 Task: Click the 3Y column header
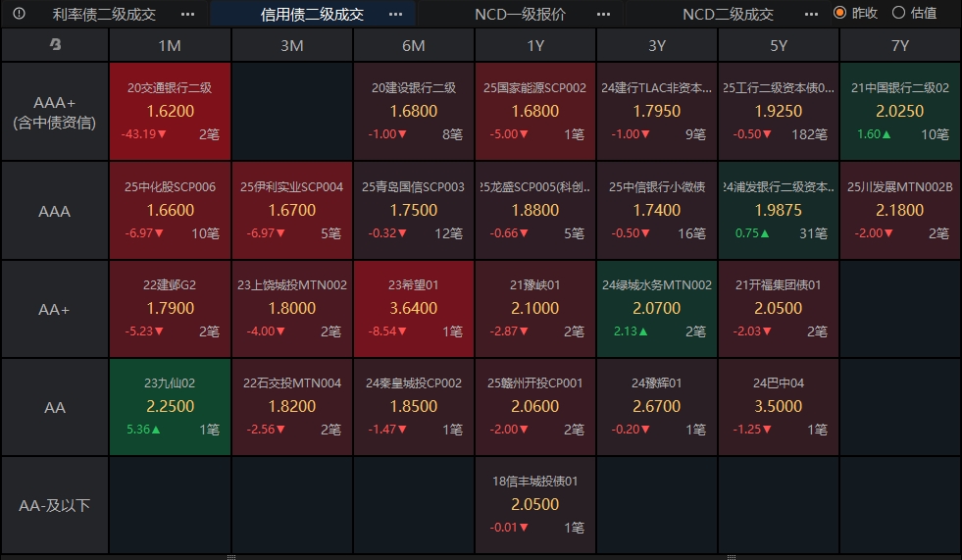coord(656,45)
